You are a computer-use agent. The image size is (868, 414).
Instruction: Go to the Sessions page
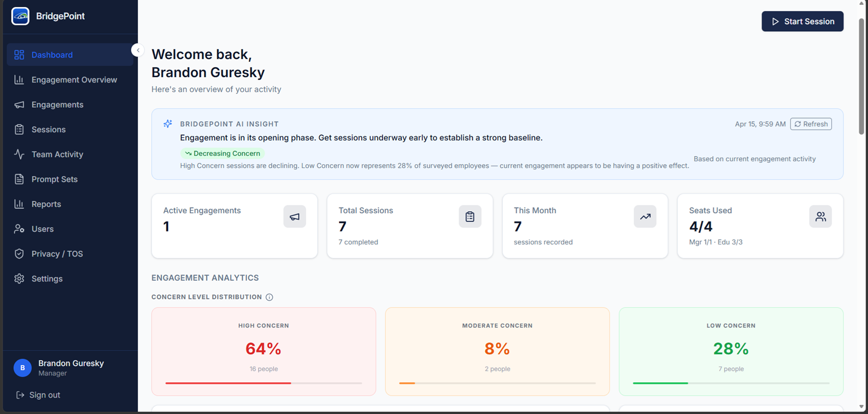tap(70, 130)
